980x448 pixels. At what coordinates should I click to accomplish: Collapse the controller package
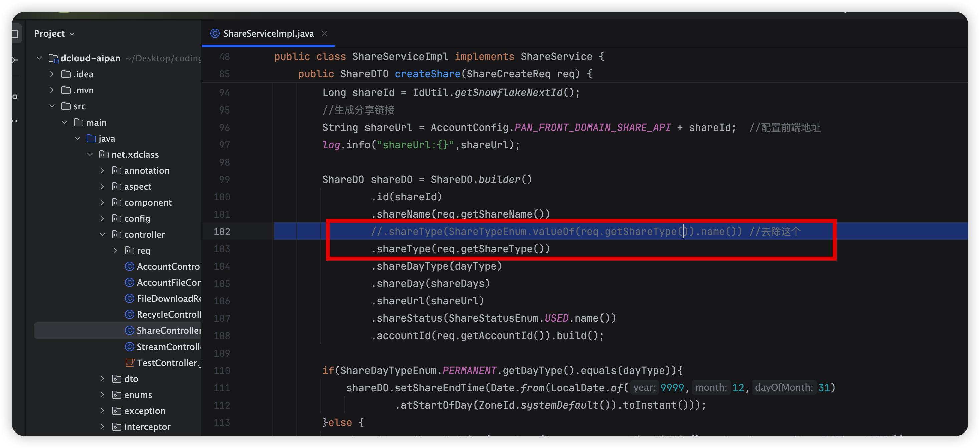click(x=103, y=234)
